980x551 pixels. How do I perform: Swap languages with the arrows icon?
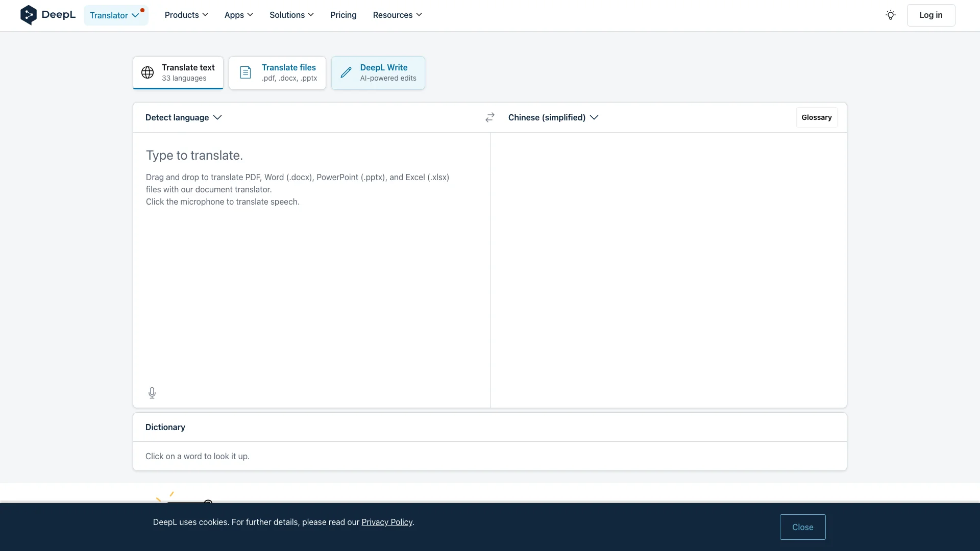490,117
